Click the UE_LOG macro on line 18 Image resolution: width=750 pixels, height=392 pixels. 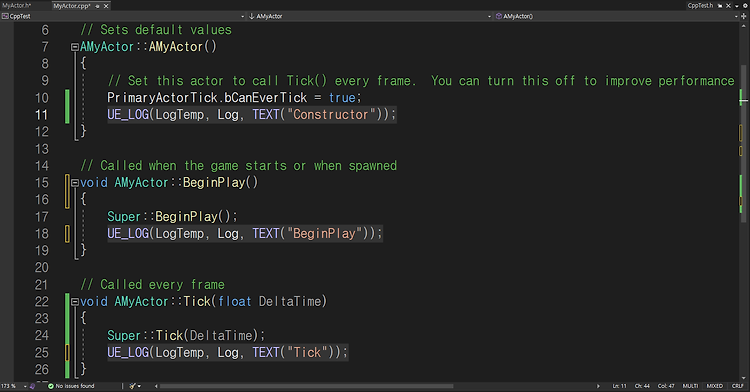(128, 234)
